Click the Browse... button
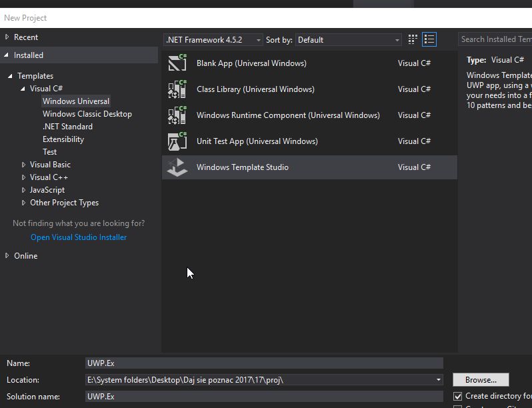Screen dimensions: 532x408 481,380
